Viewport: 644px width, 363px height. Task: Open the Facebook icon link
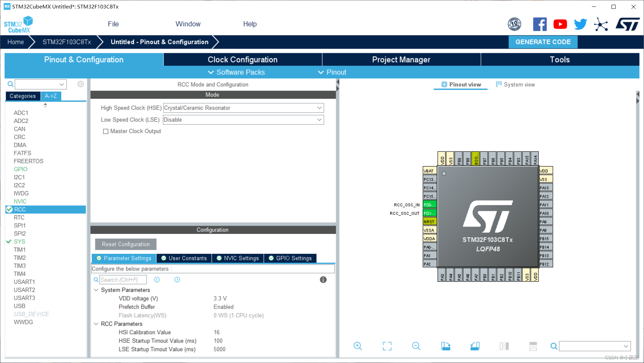pyautogui.click(x=540, y=24)
